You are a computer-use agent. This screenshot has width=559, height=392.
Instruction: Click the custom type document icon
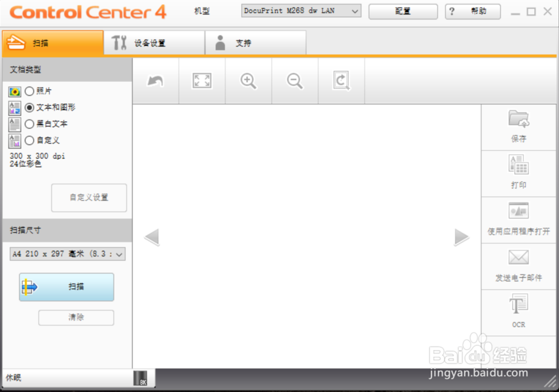point(15,141)
